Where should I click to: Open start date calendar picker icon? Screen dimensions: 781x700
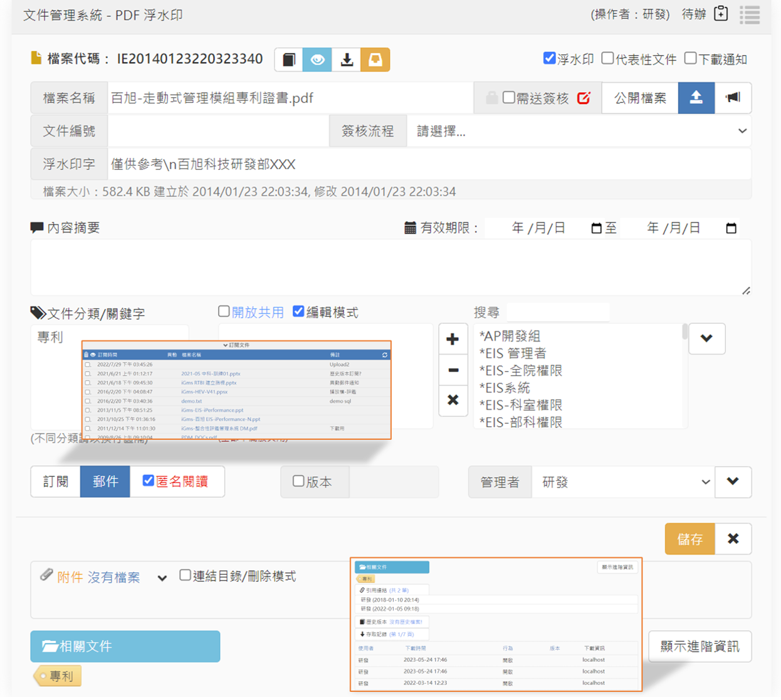(596, 228)
